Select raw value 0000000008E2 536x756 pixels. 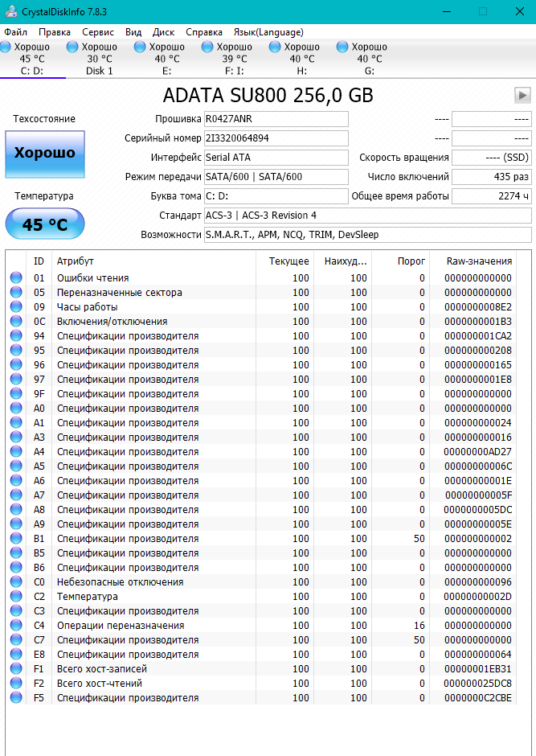click(x=477, y=307)
